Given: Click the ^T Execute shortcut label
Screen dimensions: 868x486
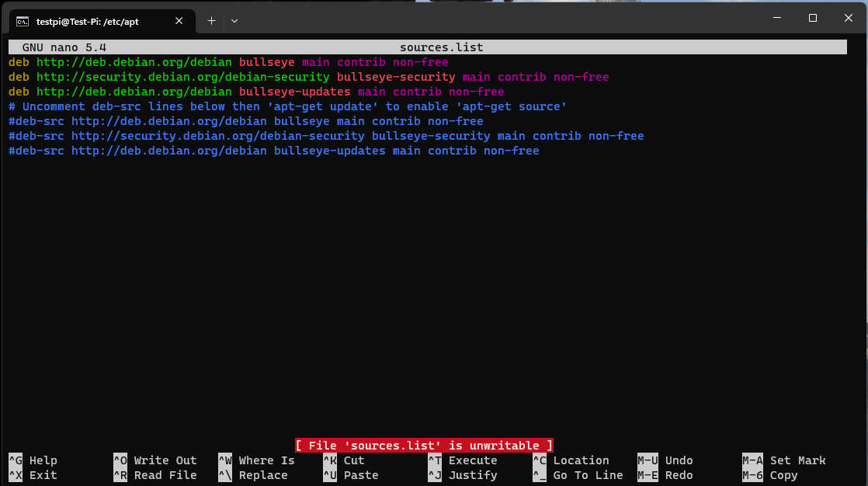Looking at the screenshot, I should pos(463,460).
